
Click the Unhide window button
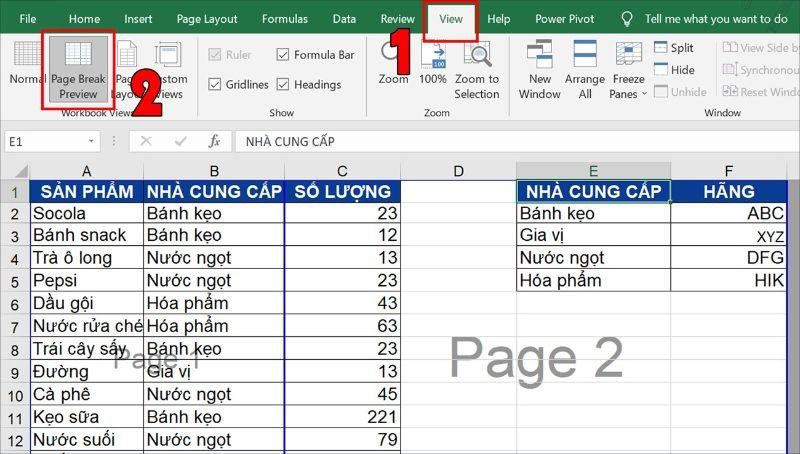point(680,92)
